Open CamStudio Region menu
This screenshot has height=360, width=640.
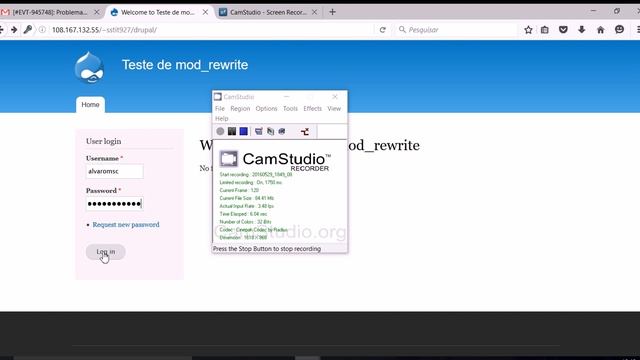[x=240, y=109]
